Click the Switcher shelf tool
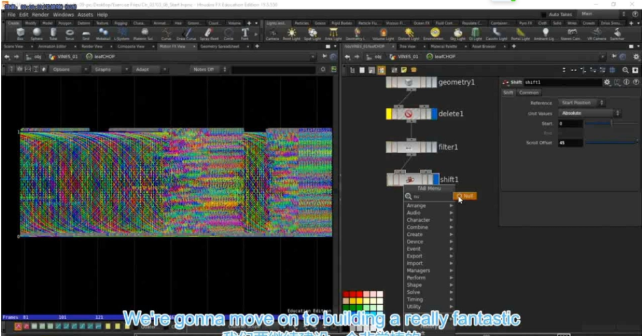This screenshot has height=336, width=644. 617,34
